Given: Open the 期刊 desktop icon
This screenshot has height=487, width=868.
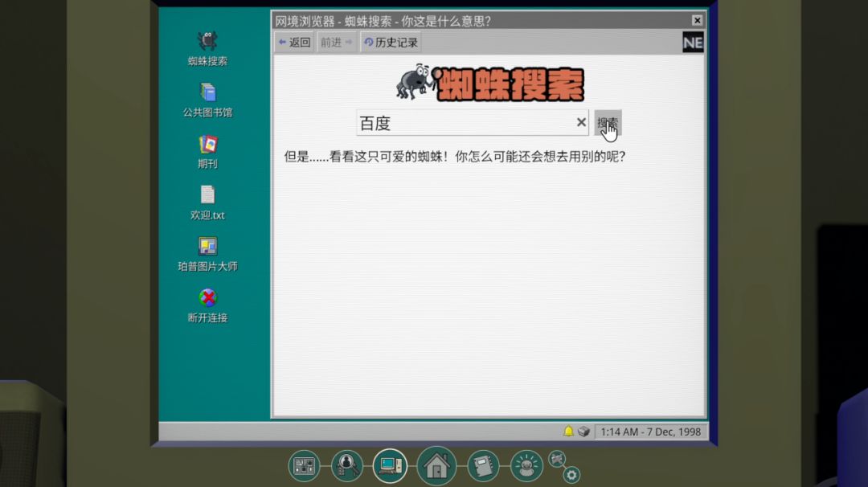Looking at the screenshot, I should [x=207, y=151].
